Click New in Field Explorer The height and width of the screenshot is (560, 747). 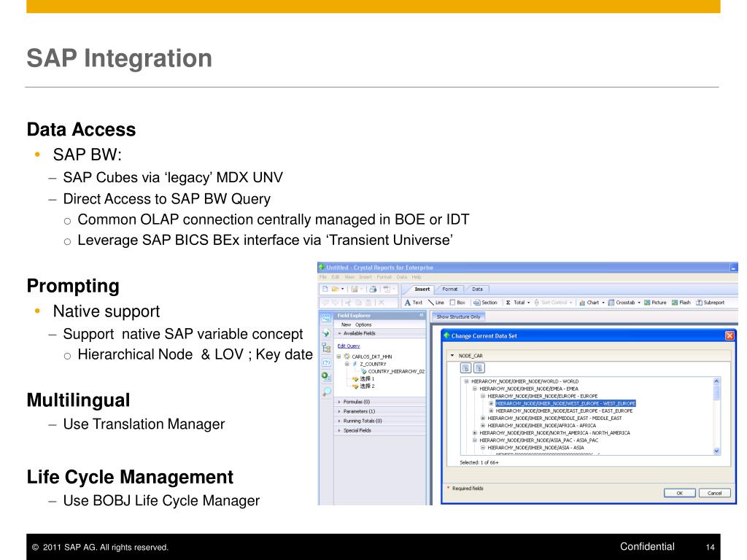346,324
